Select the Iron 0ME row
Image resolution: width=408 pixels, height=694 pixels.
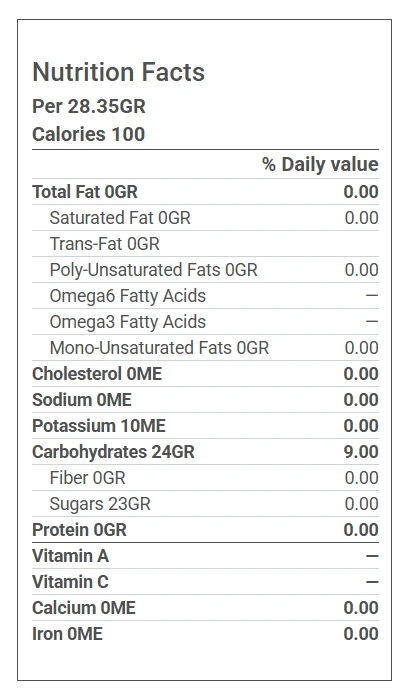(x=205, y=634)
